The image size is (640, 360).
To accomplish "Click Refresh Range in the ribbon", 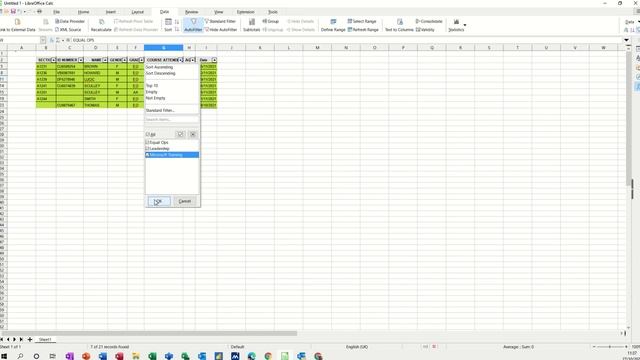I will tap(363, 30).
